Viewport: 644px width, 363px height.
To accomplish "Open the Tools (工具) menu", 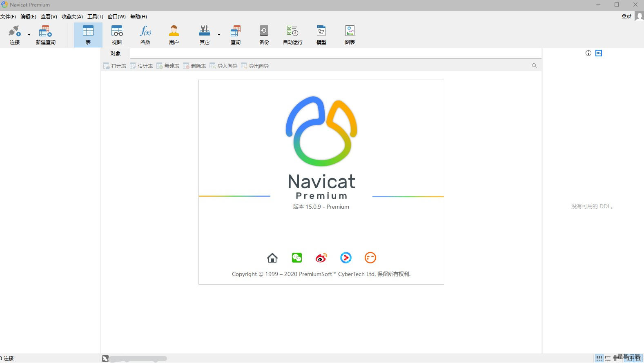I will point(95,17).
